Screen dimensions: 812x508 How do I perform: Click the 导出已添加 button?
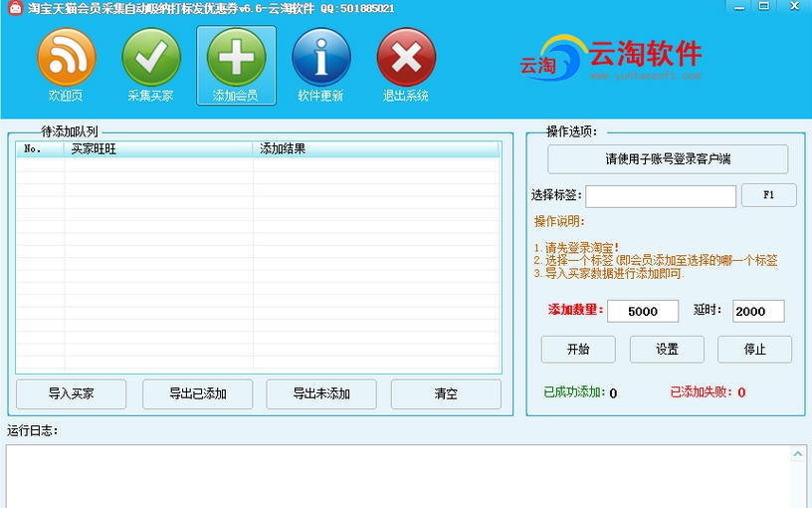197,394
